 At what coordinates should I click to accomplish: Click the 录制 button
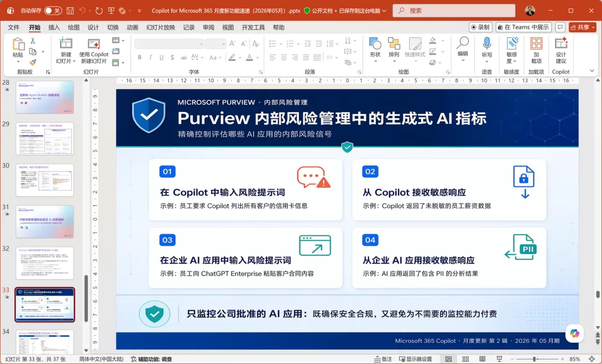(x=480, y=27)
